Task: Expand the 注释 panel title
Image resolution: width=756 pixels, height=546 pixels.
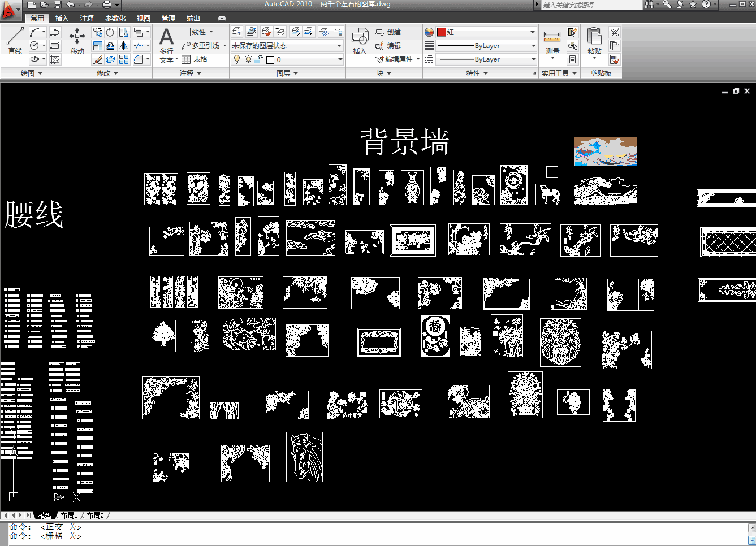Action: 191,73
